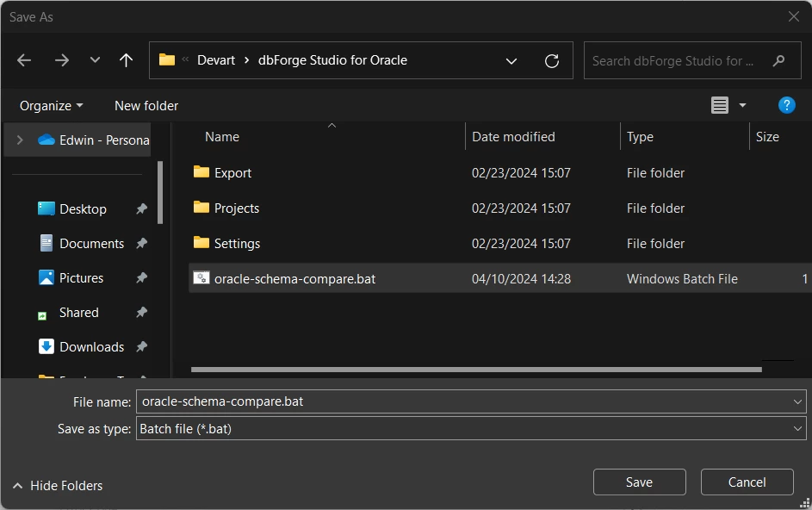Change the view layout icon
This screenshot has height=510, width=812.
[719, 105]
